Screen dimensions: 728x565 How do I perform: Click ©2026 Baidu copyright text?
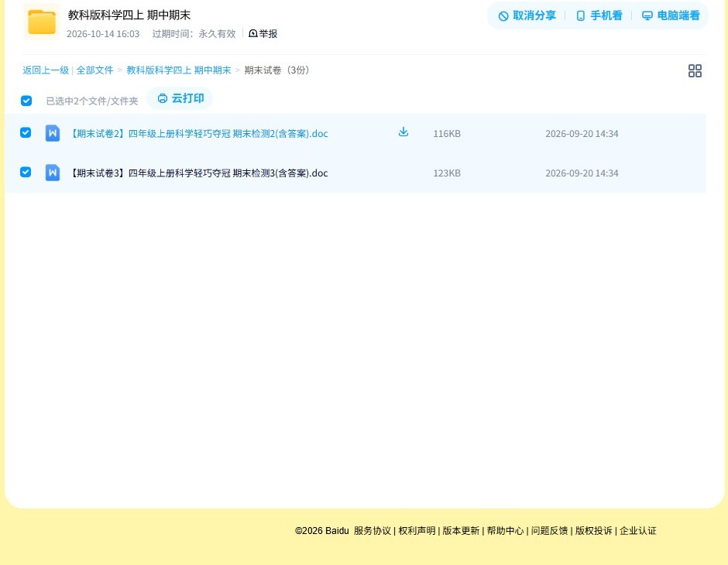click(321, 531)
